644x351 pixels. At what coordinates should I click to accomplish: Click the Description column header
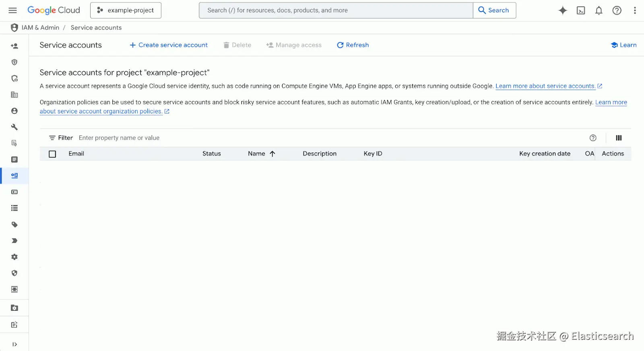(320, 154)
